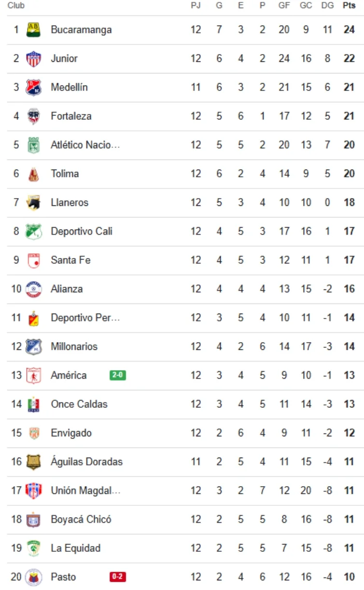Click the Águilas Doradas golden badge
364x590 pixels.
pos(33,461)
